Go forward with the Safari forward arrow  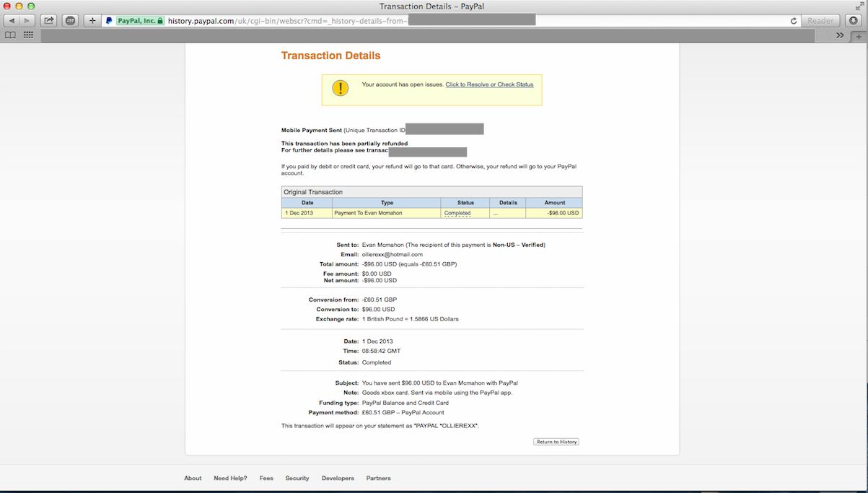(x=27, y=21)
